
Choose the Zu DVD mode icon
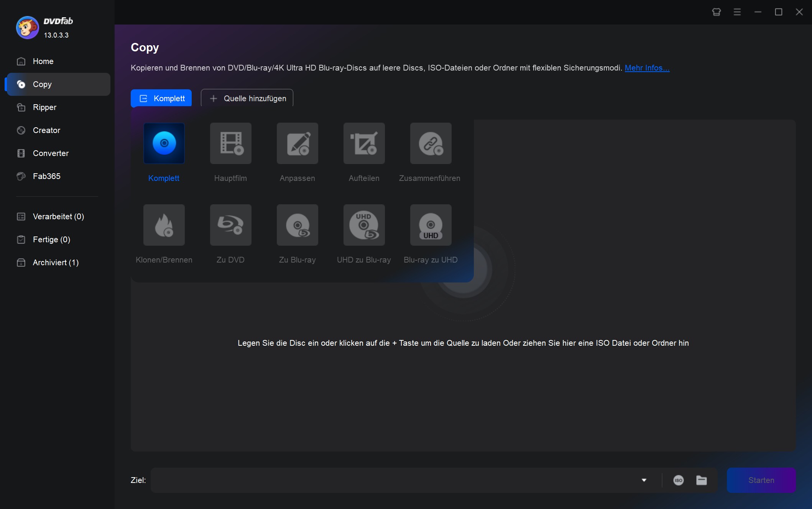tap(231, 225)
